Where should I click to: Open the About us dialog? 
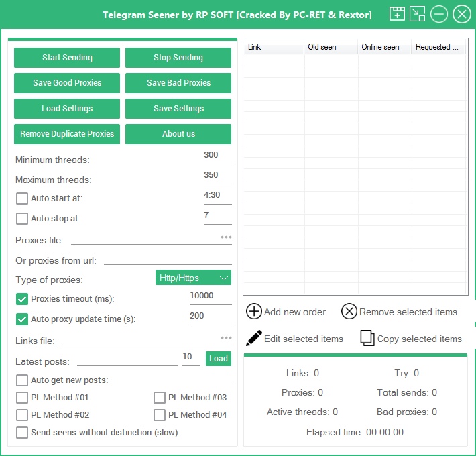178,134
